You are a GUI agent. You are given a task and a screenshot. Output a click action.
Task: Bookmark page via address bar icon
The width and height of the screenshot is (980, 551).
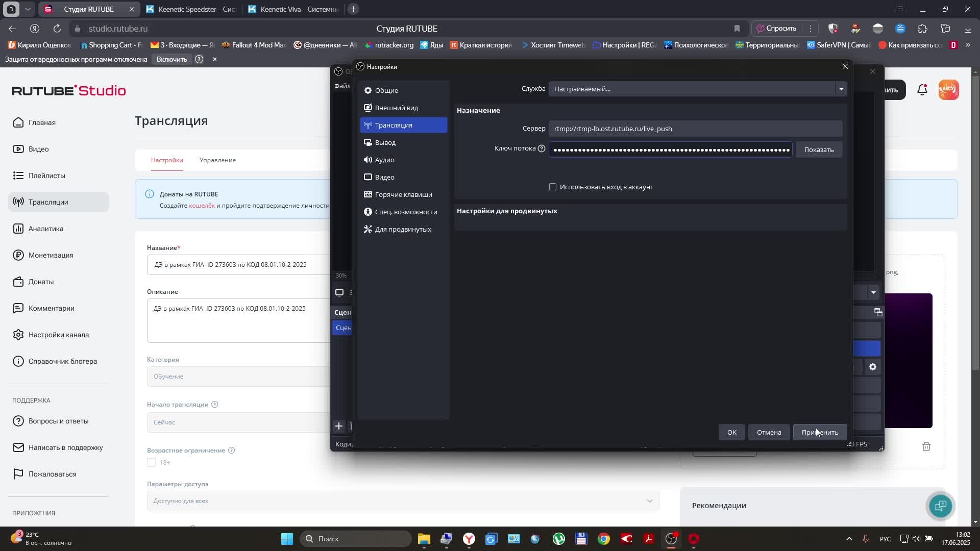pos(737,29)
